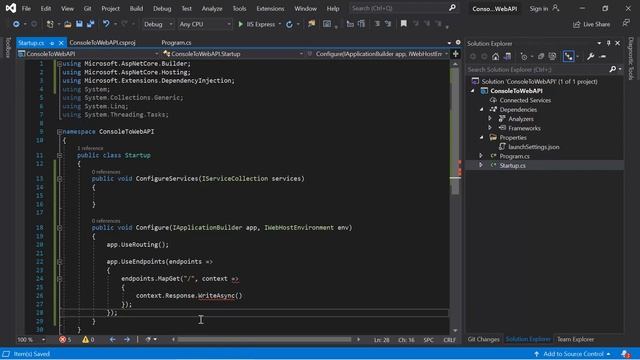Switch to the ConsoleToWebAPI.csproj tab

pos(102,42)
